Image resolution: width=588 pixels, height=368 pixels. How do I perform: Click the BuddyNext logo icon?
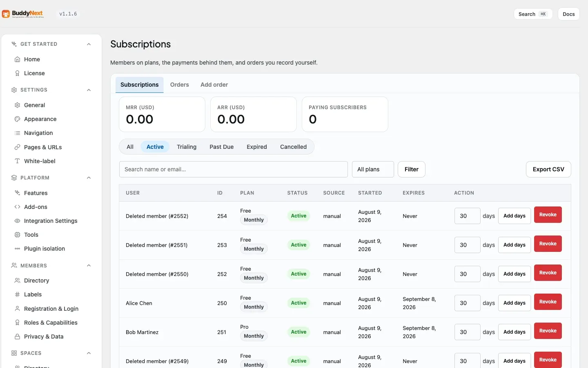pyautogui.click(x=6, y=14)
